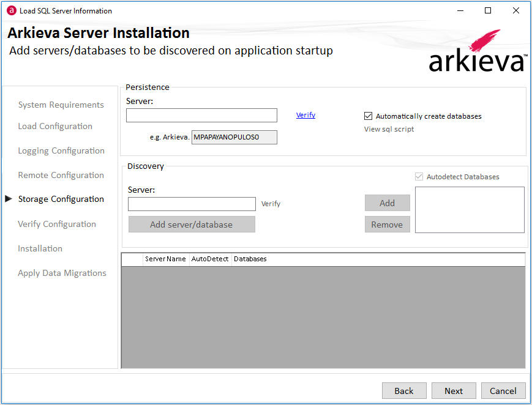This screenshot has width=532, height=405.
Task: Click the databases list box under Autodetect Databases
Action: coord(470,210)
